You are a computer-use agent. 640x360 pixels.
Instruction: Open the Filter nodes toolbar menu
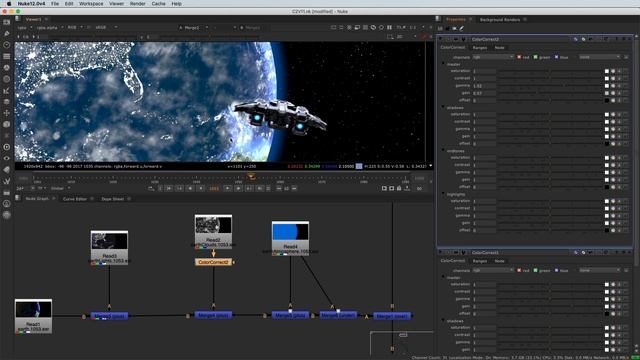[x=7, y=79]
